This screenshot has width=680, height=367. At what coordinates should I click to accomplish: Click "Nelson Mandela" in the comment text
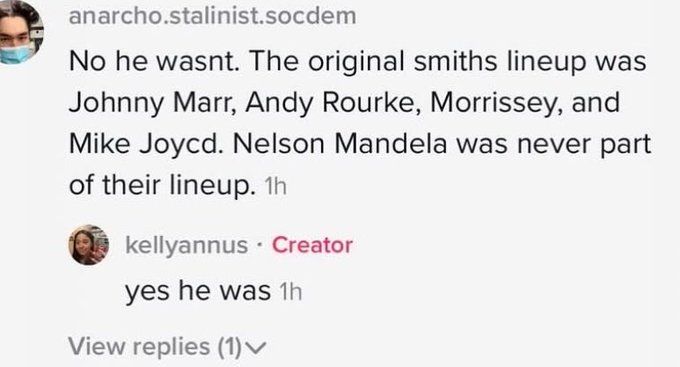click(340, 144)
